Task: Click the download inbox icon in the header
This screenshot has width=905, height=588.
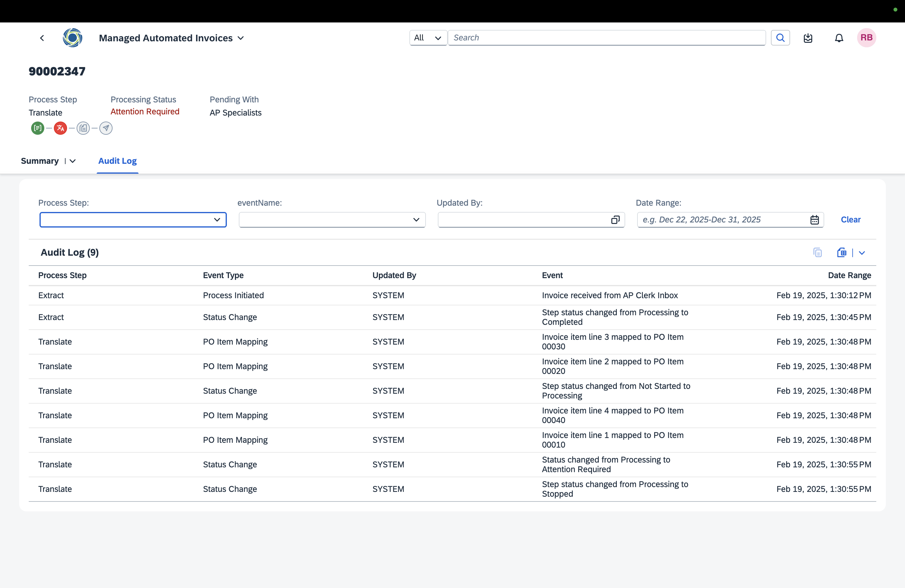Action: [x=808, y=38]
